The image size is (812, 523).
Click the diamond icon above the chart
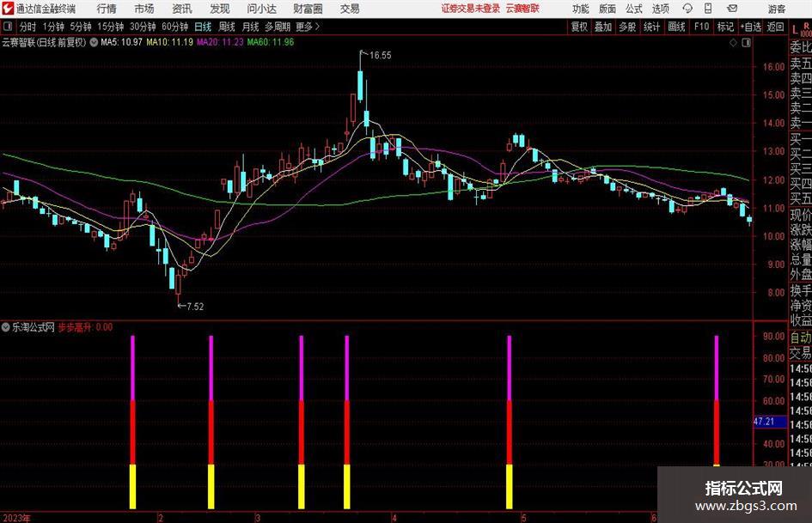[x=733, y=42]
